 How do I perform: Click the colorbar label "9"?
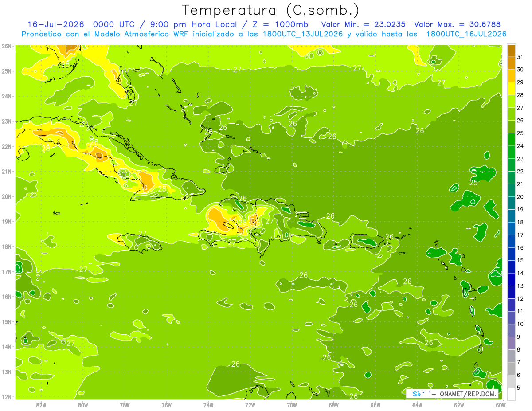pos(519,337)
